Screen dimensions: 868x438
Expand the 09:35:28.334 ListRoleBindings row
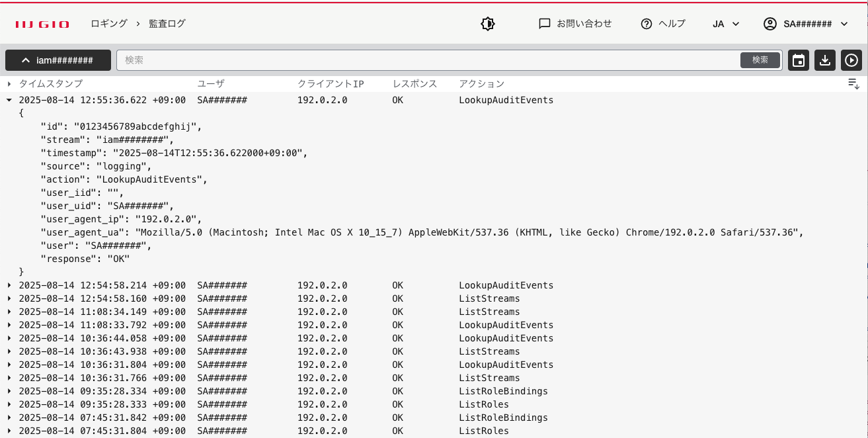[9, 391]
